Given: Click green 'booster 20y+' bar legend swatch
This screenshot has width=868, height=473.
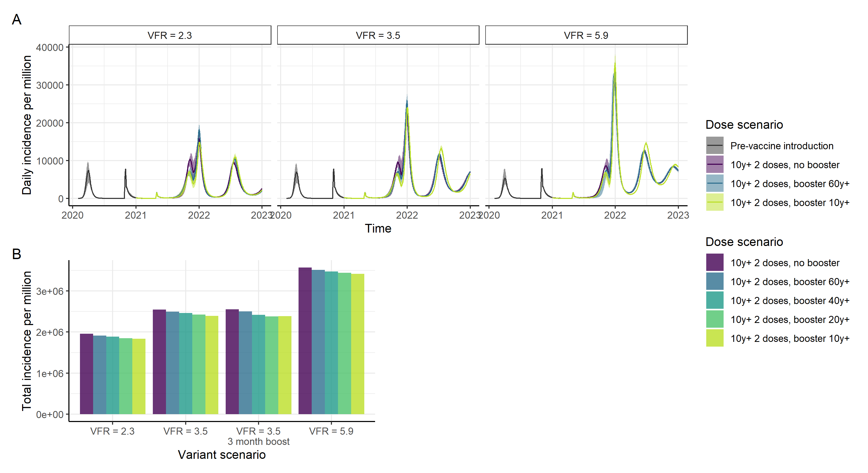Looking at the screenshot, I should tap(715, 319).
